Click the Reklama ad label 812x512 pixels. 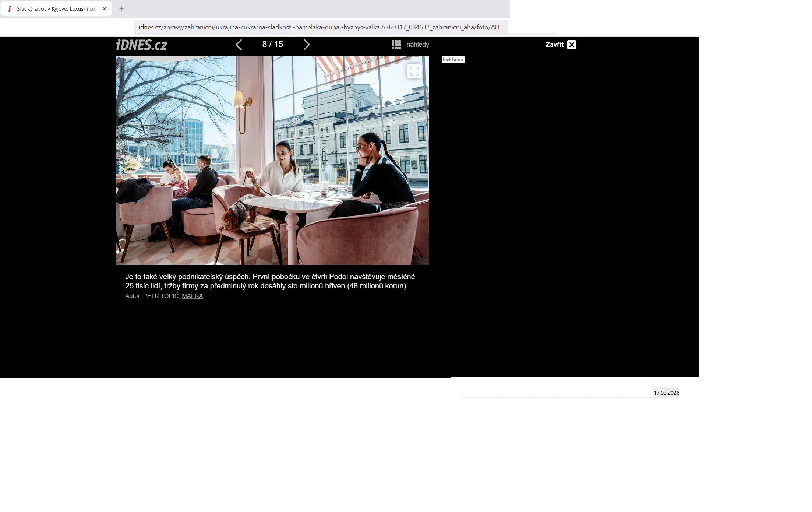coord(453,60)
